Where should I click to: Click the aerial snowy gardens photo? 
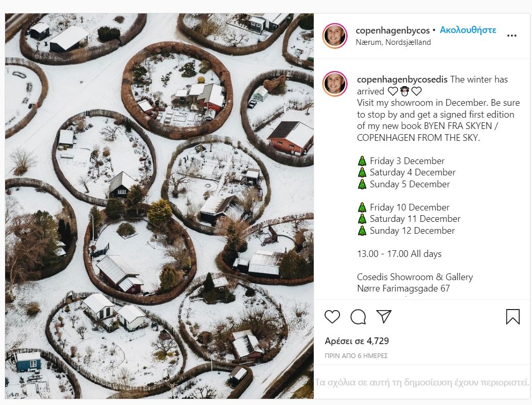click(x=159, y=206)
